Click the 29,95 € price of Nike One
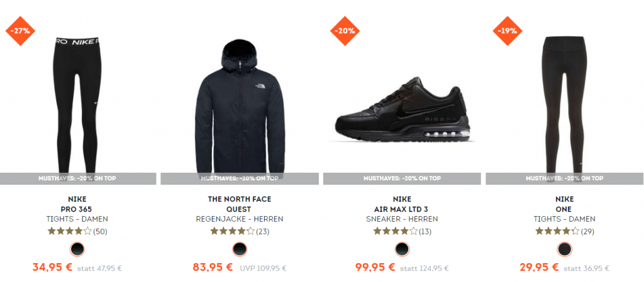The width and height of the screenshot is (644, 282). point(538,268)
